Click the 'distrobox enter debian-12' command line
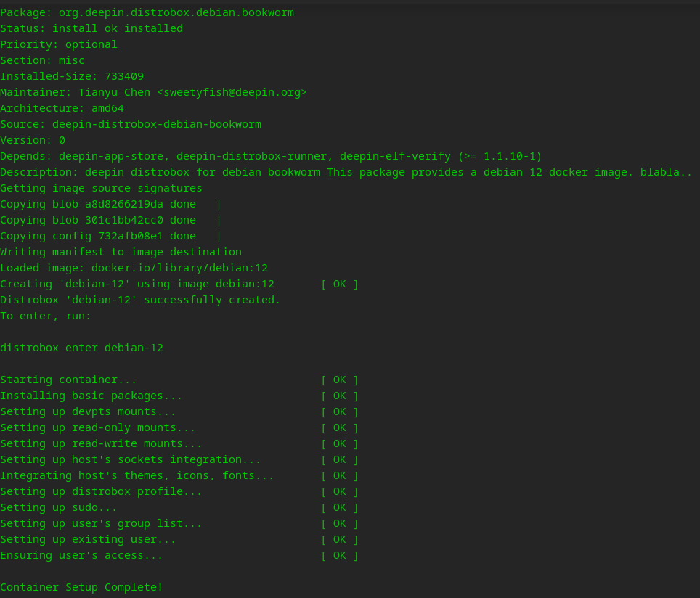The image size is (700, 598). [81, 348]
